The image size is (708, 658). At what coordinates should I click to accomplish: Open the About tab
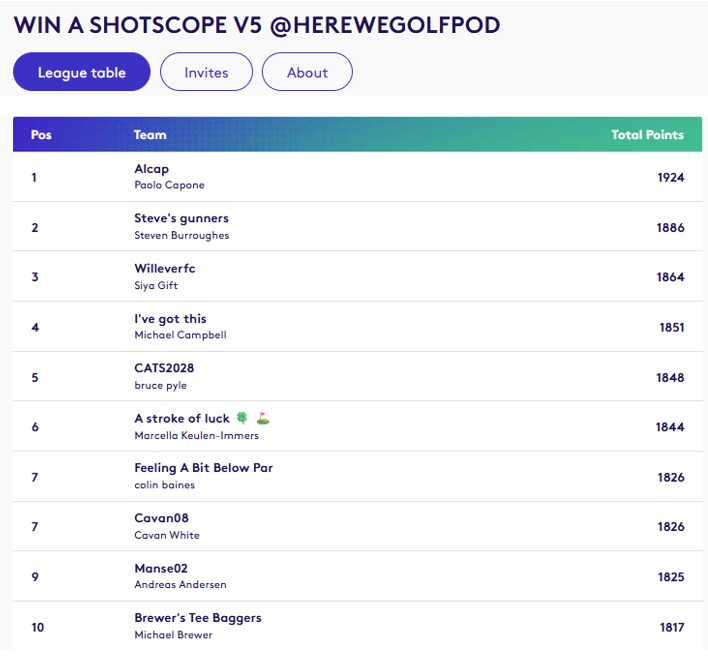(x=307, y=72)
